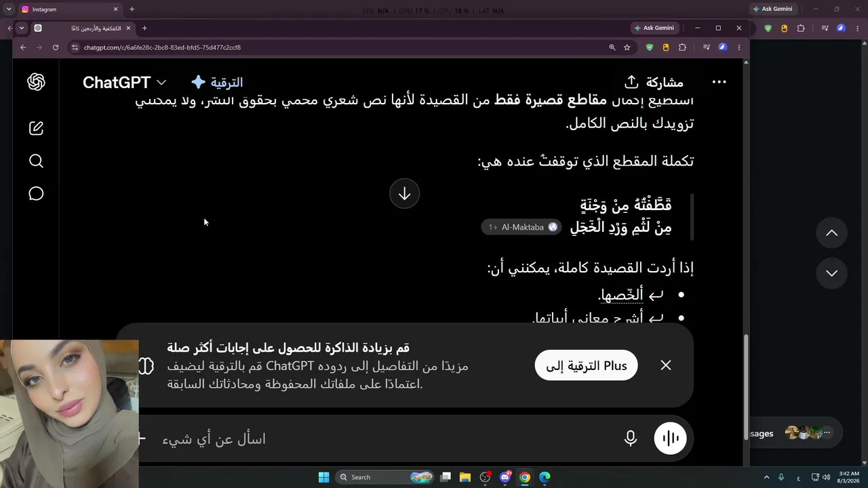Select the Arabic-titled ChatGPT tab

tap(81, 28)
